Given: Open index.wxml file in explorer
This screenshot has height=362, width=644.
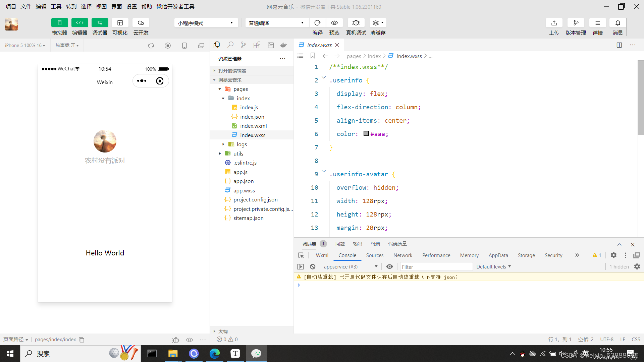Looking at the screenshot, I should coord(253,126).
